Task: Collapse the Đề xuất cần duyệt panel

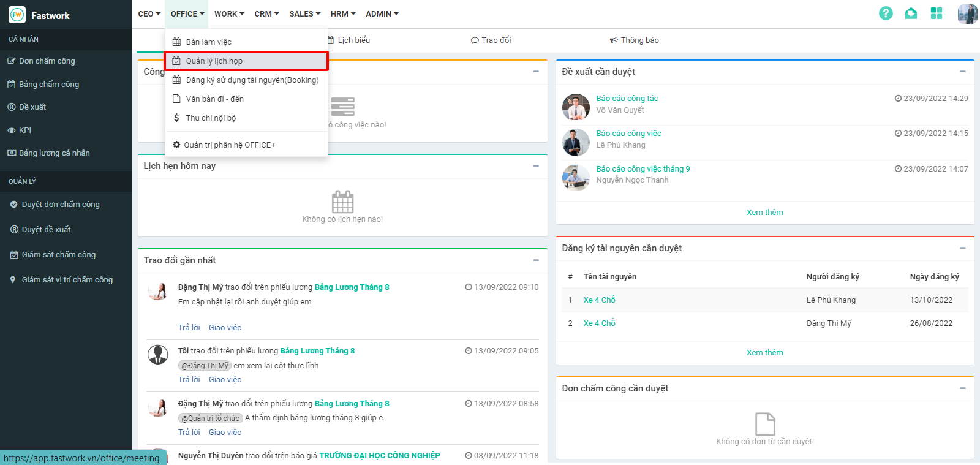Action: pos(962,72)
